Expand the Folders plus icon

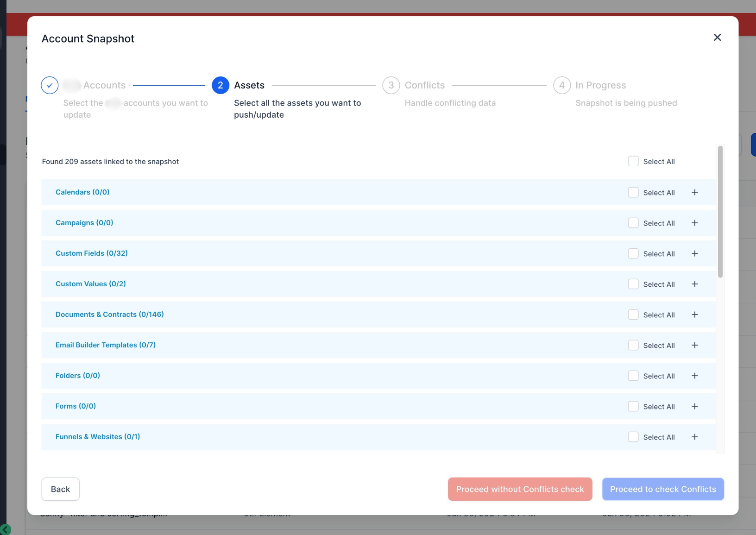(695, 376)
